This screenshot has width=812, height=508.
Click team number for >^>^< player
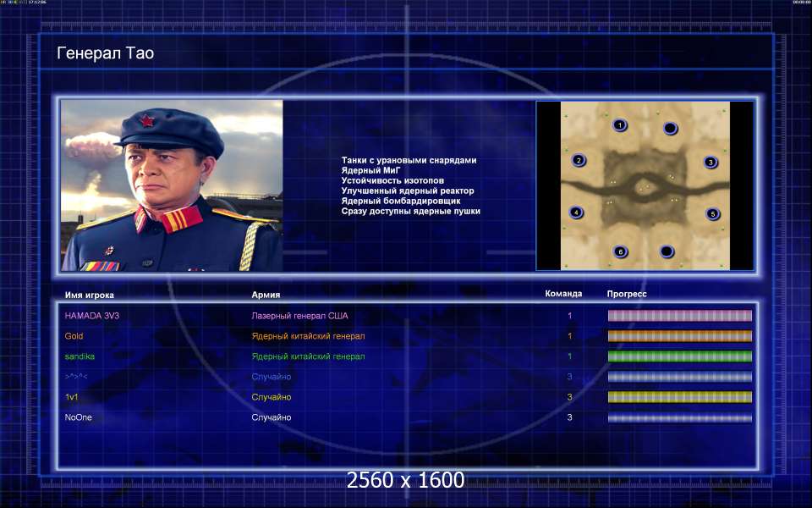pos(569,377)
